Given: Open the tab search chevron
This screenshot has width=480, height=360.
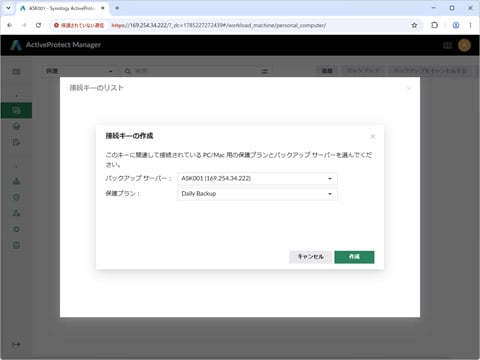Looking at the screenshot, I should (x=8, y=8).
